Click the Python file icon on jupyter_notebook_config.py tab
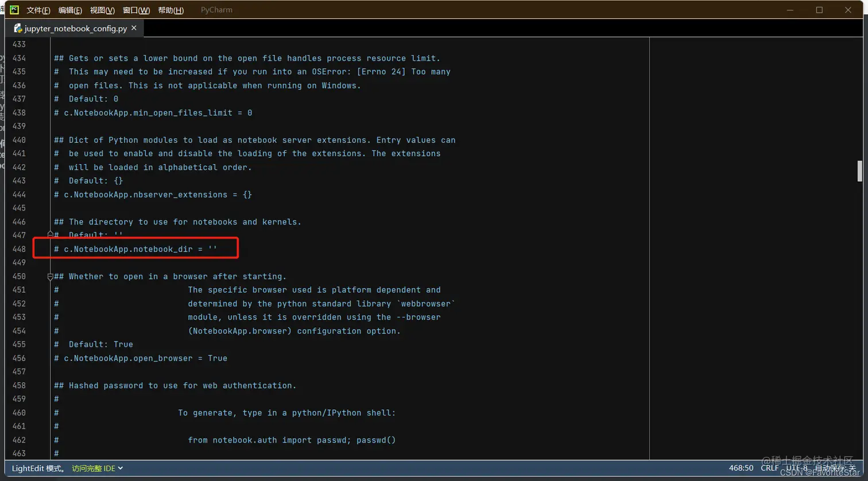The image size is (868, 481). coord(18,28)
